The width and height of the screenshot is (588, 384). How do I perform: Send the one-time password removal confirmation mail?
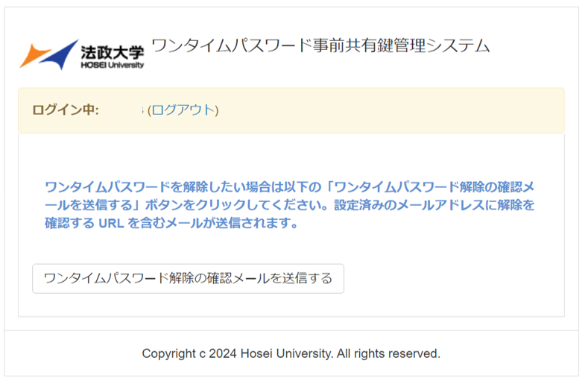coord(188,279)
